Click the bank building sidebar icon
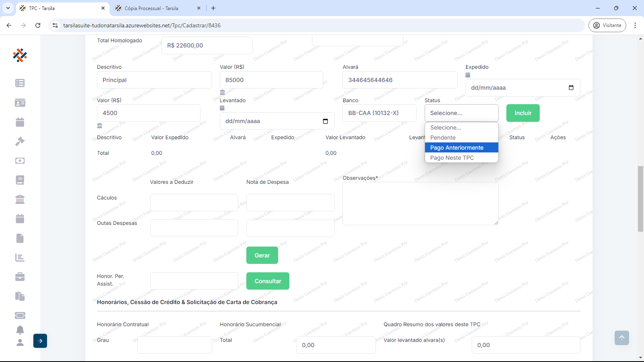 pyautogui.click(x=20, y=200)
